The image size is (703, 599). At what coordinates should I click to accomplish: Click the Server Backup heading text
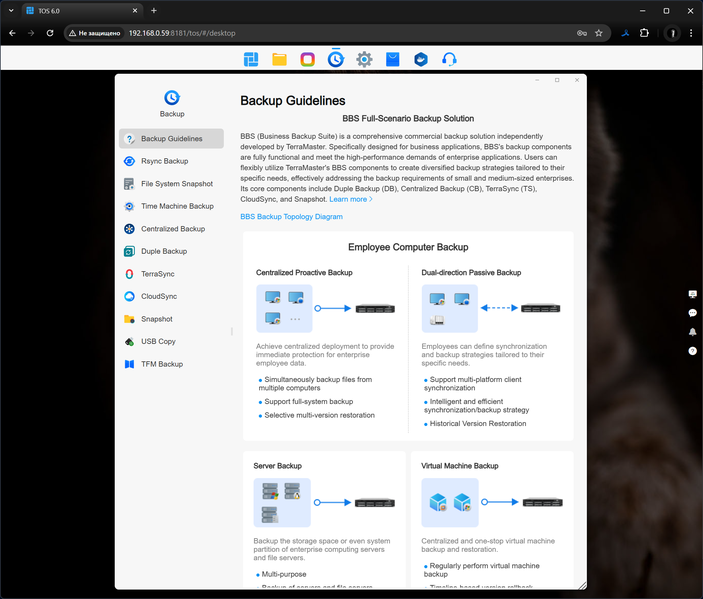pyautogui.click(x=278, y=466)
